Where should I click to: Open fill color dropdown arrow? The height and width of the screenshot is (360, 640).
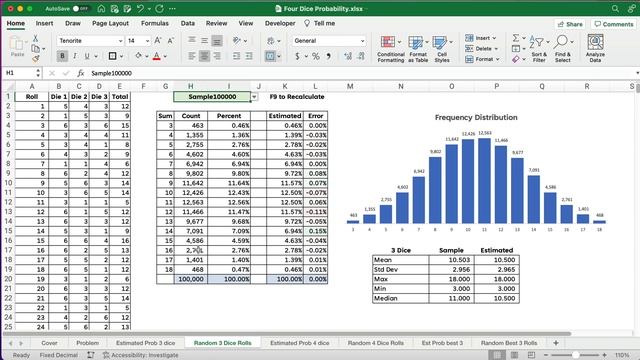pos(147,56)
